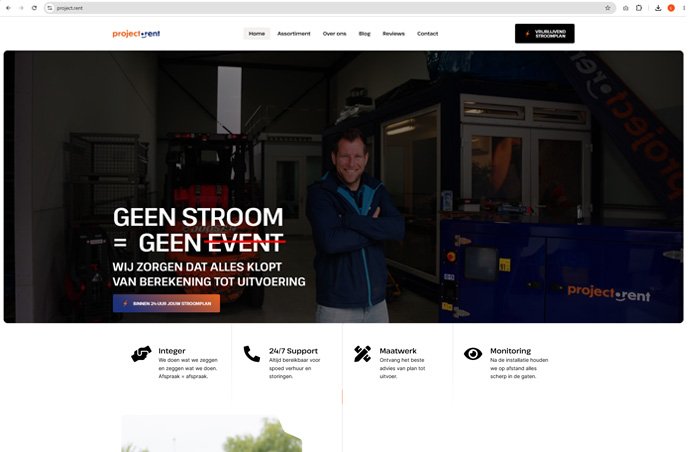This screenshot has width=690, height=452.
Task: Click the black Vrijblijvend Stroomplan button
Action: 544,33
